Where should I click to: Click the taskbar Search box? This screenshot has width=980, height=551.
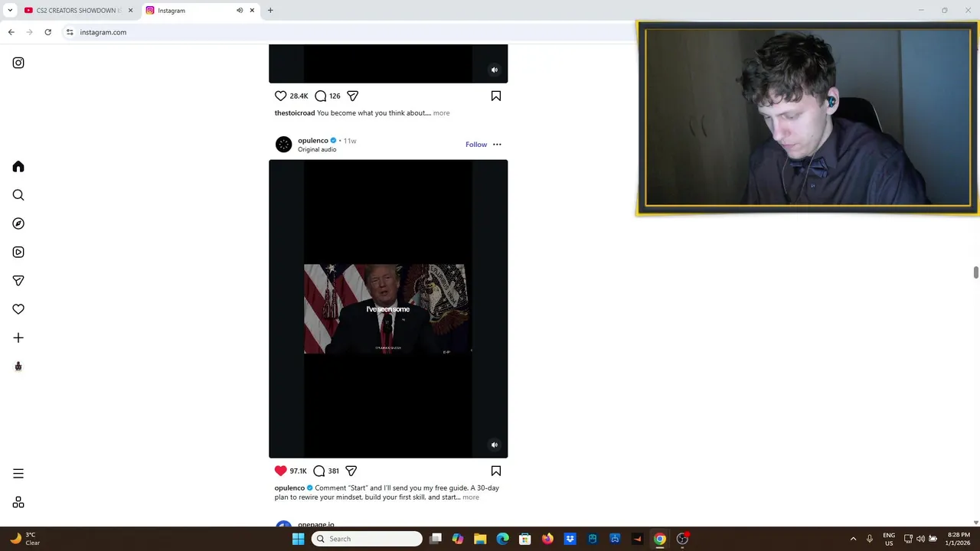[367, 539]
